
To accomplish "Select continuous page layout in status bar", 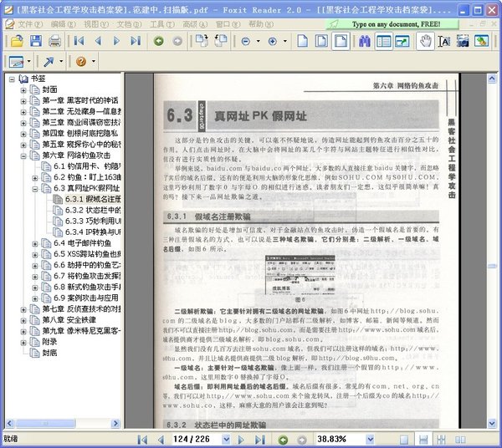I will tap(423, 440).
